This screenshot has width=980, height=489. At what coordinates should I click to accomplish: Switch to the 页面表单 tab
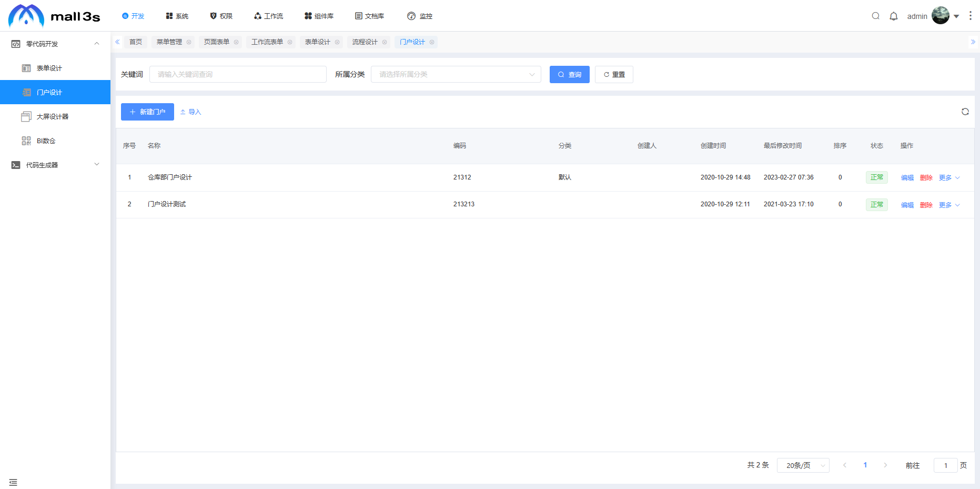pos(217,42)
